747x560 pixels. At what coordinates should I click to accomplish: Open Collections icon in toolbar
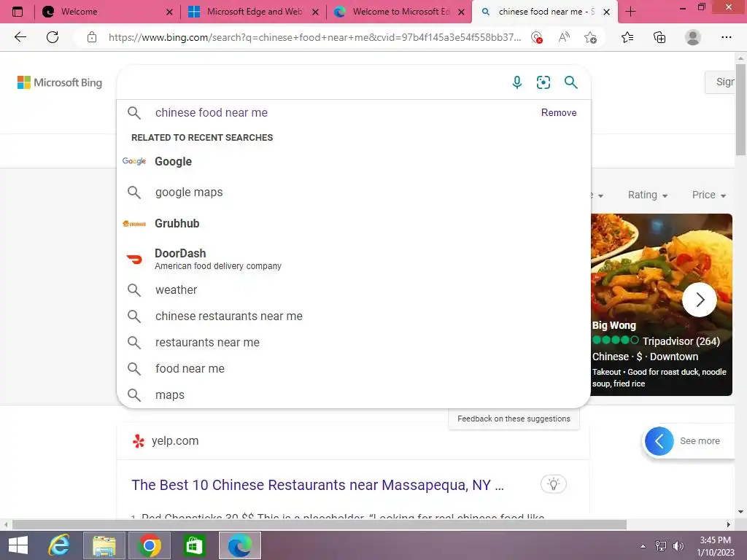(x=659, y=37)
